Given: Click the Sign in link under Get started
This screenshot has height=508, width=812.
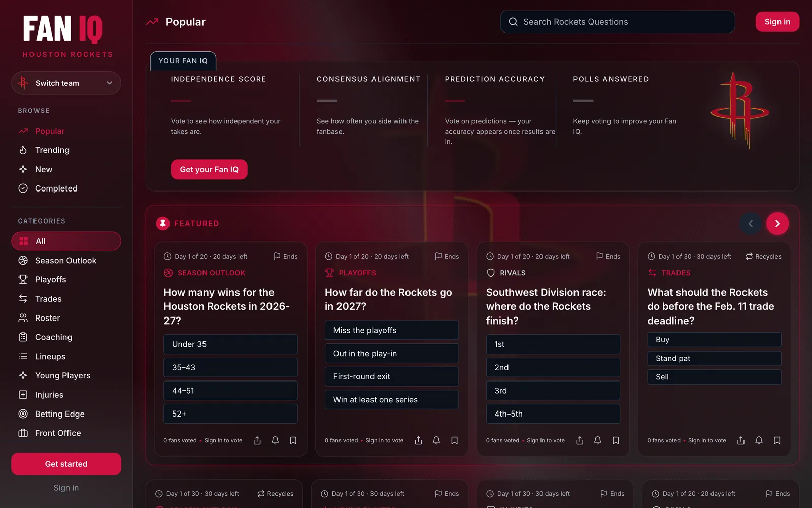Looking at the screenshot, I should pyautogui.click(x=66, y=488).
